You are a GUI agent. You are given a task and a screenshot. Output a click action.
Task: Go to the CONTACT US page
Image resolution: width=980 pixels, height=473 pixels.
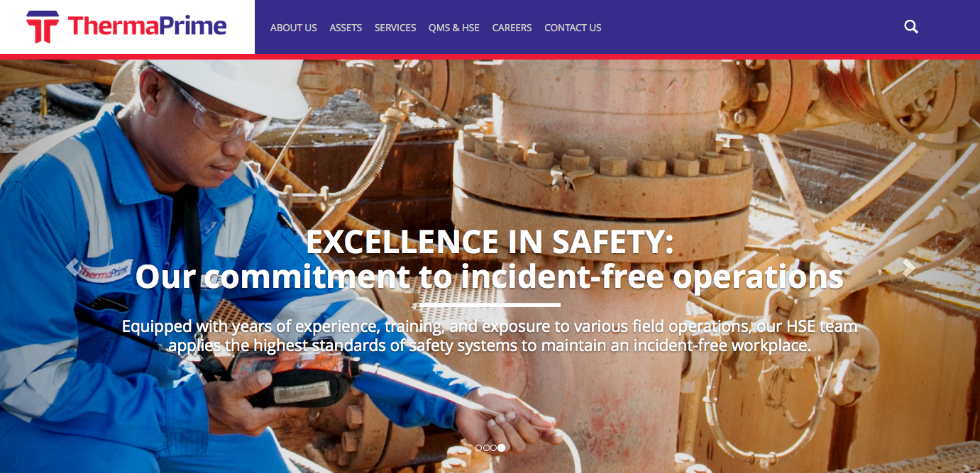[x=573, y=28]
